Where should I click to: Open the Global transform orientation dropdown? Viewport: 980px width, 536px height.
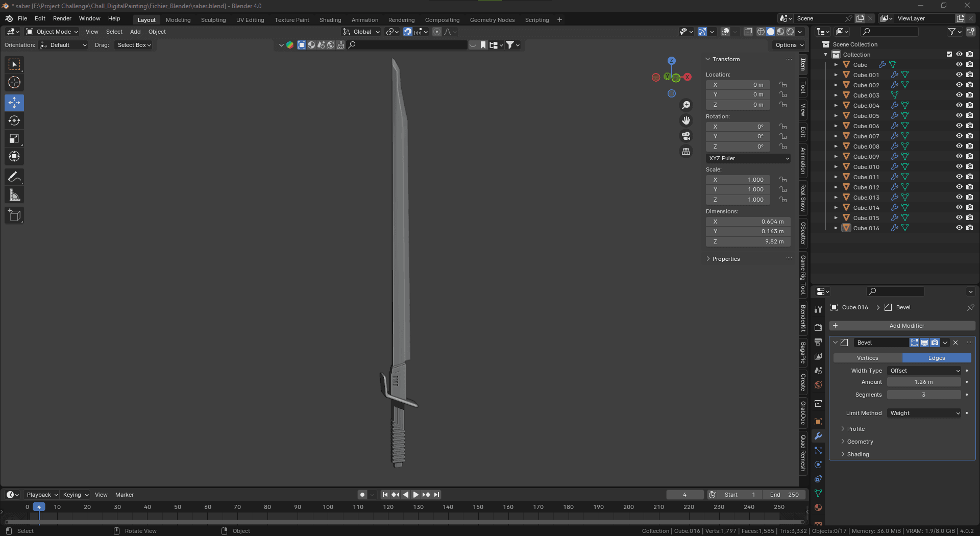361,32
